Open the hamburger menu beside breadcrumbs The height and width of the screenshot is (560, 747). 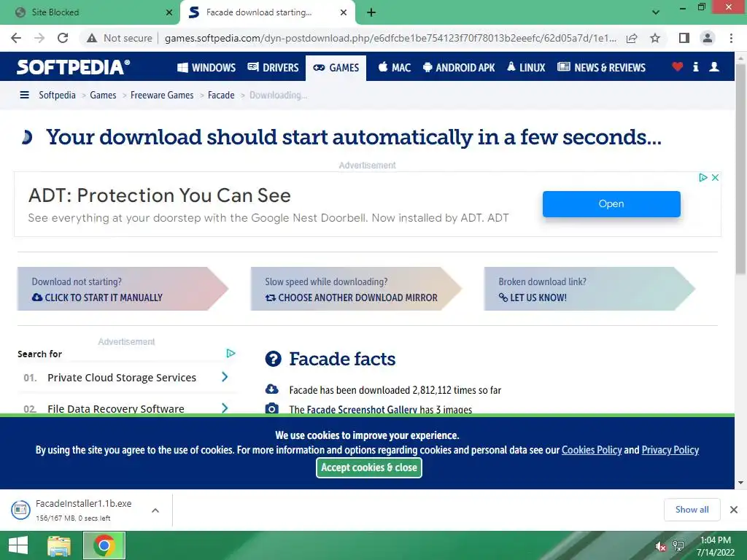coord(24,96)
